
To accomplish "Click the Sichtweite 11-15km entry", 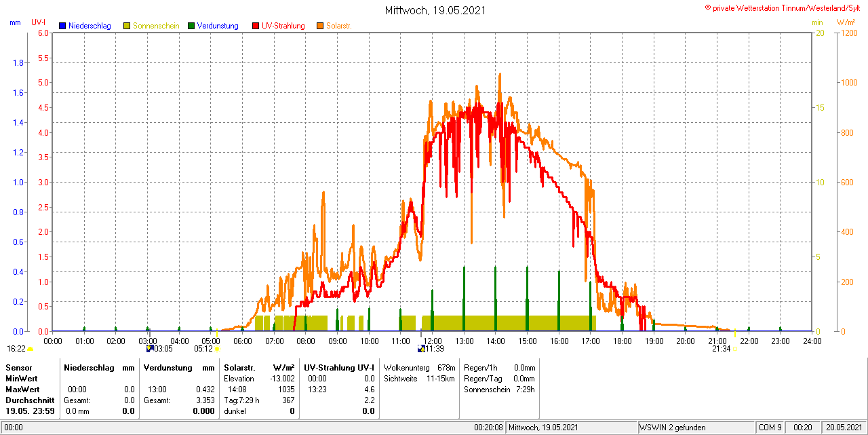I will coord(419,378).
